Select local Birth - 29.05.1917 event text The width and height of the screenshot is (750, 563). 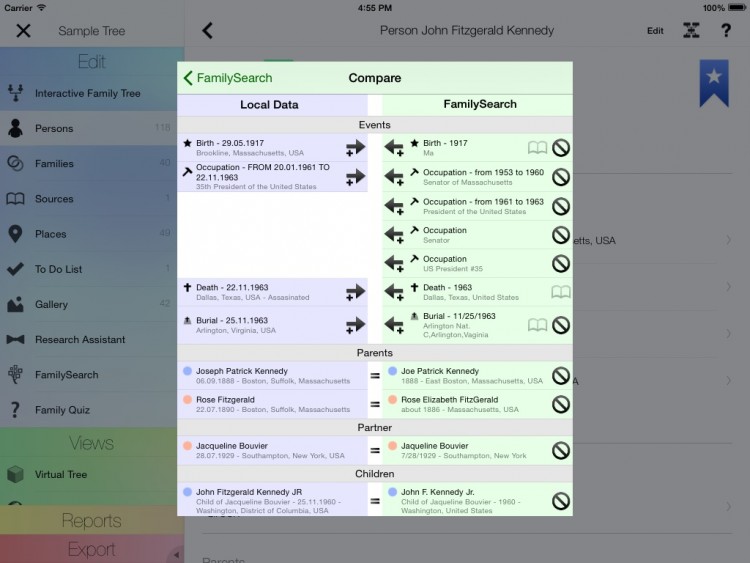[x=230, y=143]
